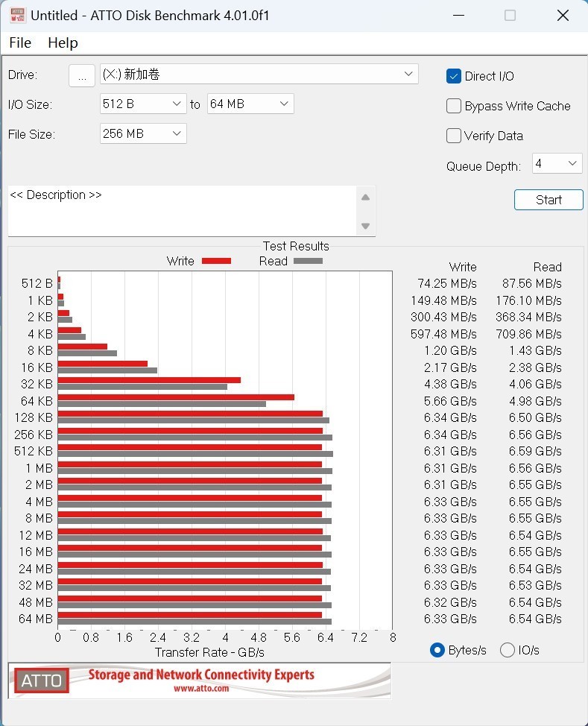The height and width of the screenshot is (726, 588).
Task: Maximize the benchmark window
Action: [510, 16]
